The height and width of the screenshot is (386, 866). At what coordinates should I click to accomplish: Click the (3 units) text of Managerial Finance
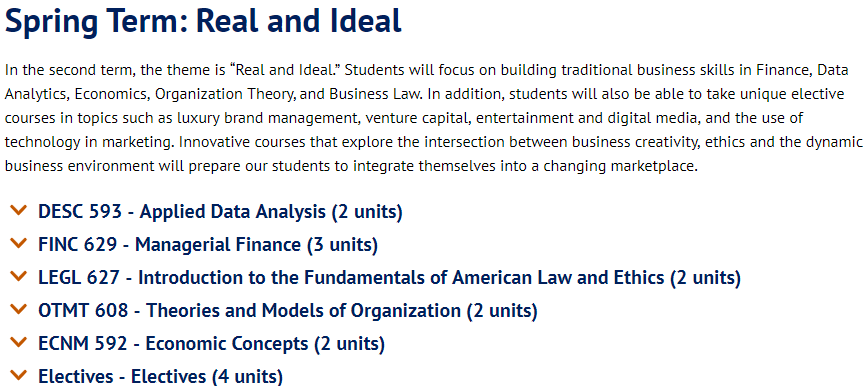(342, 245)
